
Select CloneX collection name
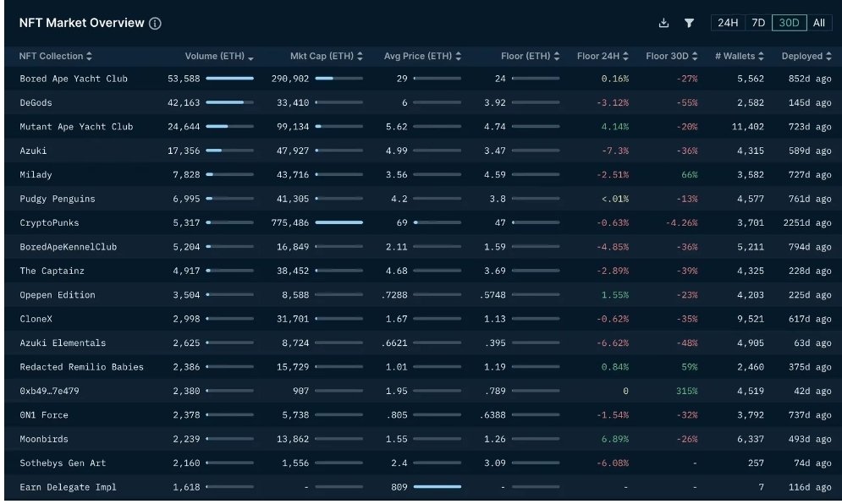tap(36, 319)
